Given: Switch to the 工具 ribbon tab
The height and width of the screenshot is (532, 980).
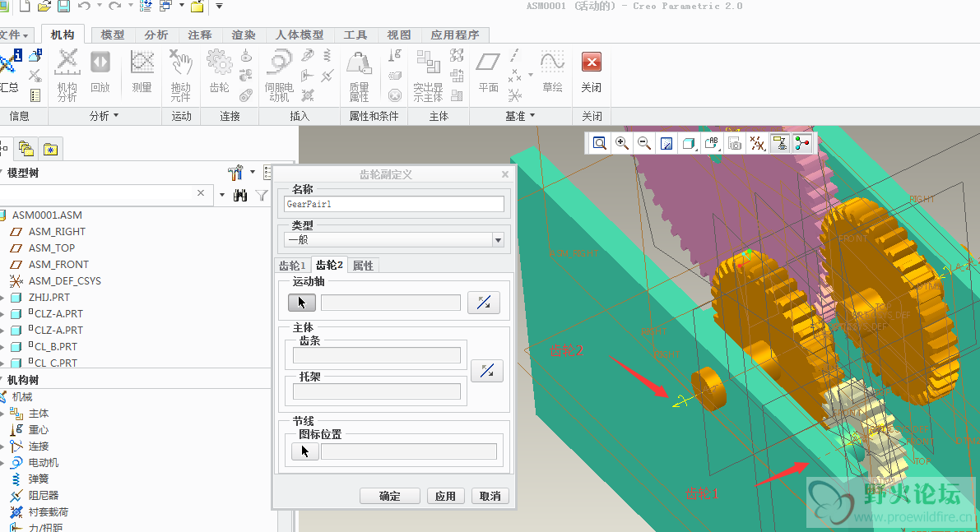Looking at the screenshot, I should pyautogui.click(x=355, y=35).
